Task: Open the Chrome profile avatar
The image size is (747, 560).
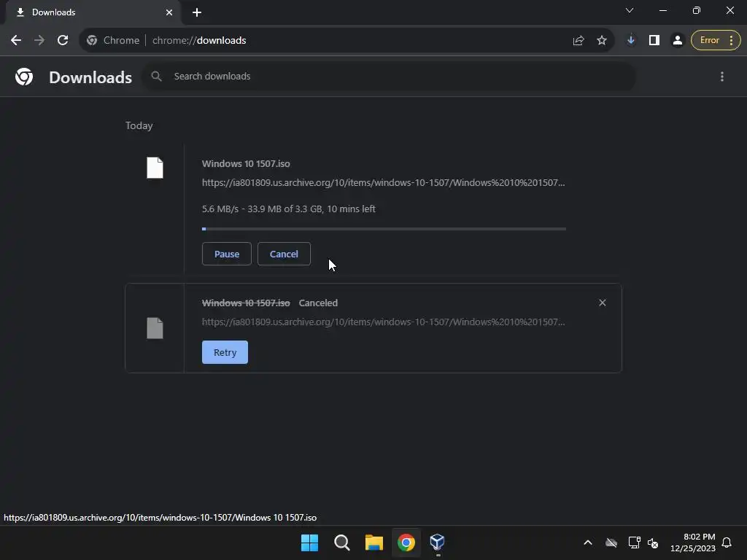Action: [677, 41]
